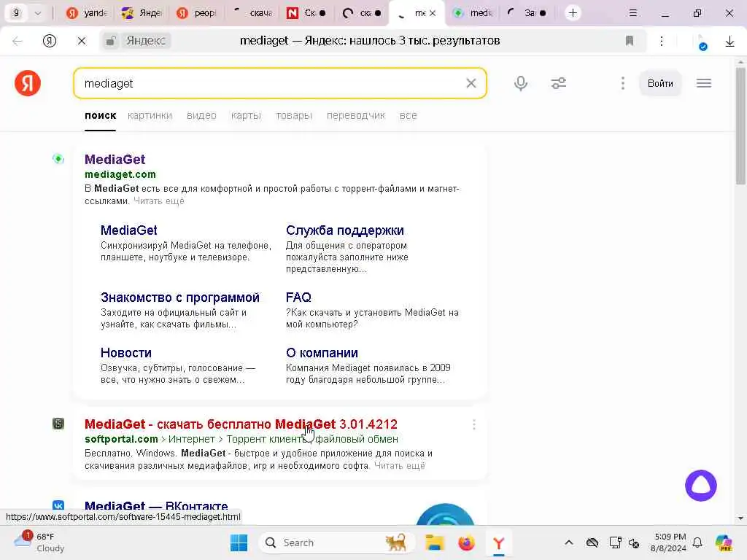Viewport: 747px width, 560px height.
Task: Open Yandex home button in toolbar
Action: [50, 41]
